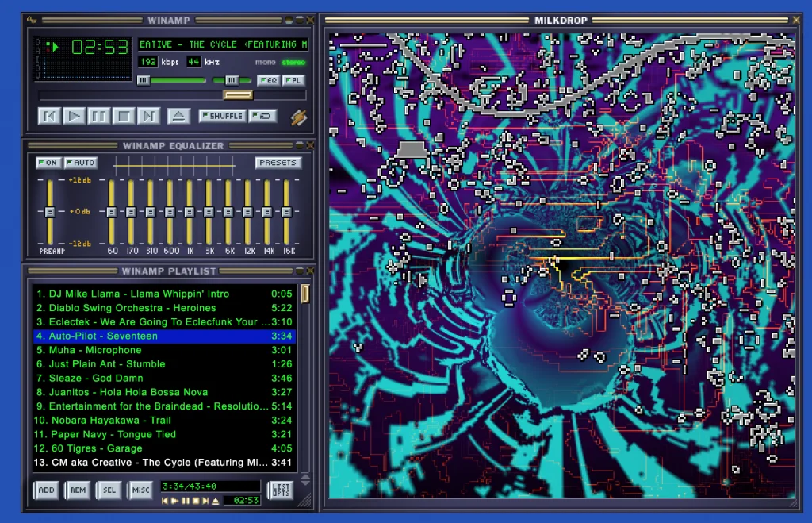
Task: Click the 16K equalizer band slider
Action: tap(286, 211)
